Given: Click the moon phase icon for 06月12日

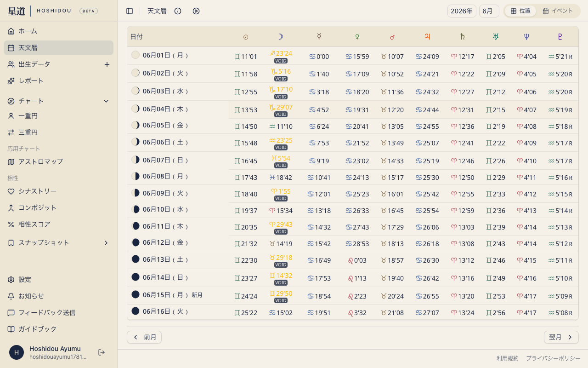Looking at the screenshot, I should (136, 242).
